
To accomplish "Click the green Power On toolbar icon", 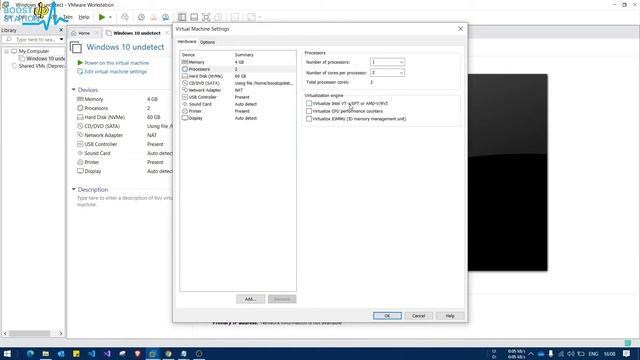I will (x=102, y=17).
